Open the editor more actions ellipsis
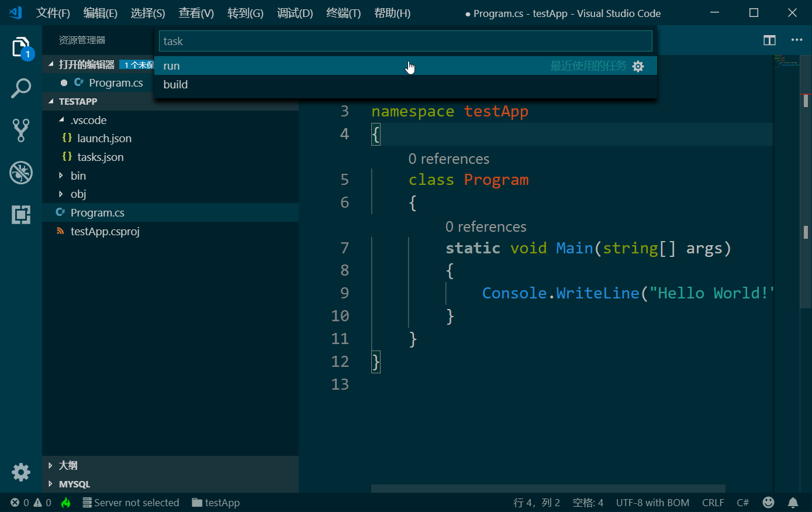Image resolution: width=812 pixels, height=512 pixels. click(797, 40)
